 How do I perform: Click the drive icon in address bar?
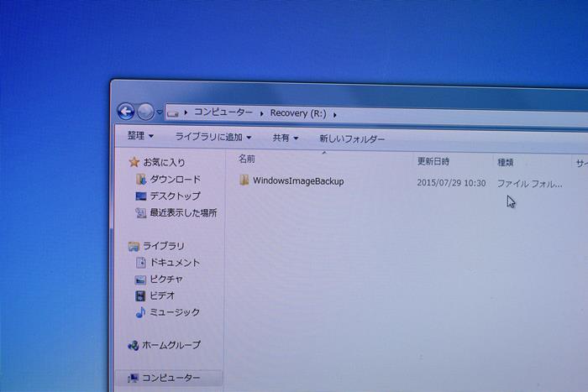[172, 112]
